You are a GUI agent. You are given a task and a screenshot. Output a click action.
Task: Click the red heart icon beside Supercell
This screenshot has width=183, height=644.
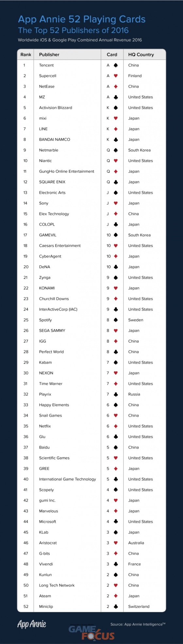coord(116,76)
